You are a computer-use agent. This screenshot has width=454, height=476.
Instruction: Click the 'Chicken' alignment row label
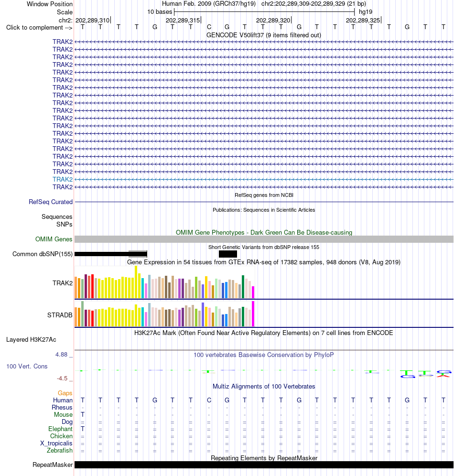coord(61,436)
